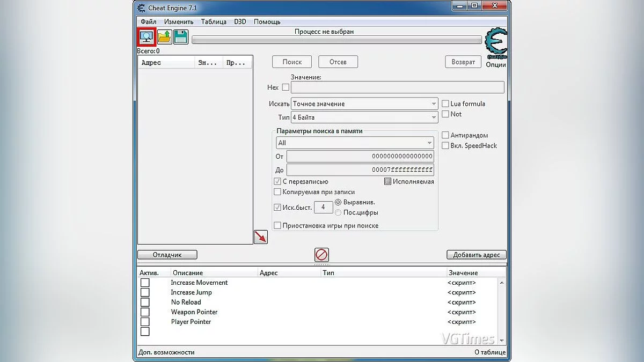Check Копируемая при записи
Viewport: 644px width, 362px height.
(x=277, y=191)
